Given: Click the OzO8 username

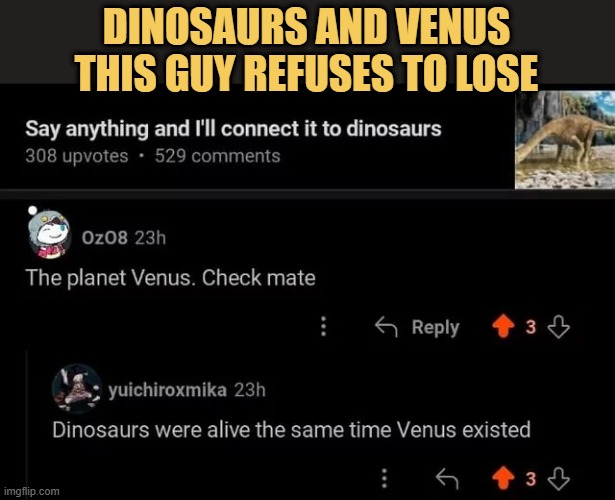Looking at the screenshot, I should 105,238.
